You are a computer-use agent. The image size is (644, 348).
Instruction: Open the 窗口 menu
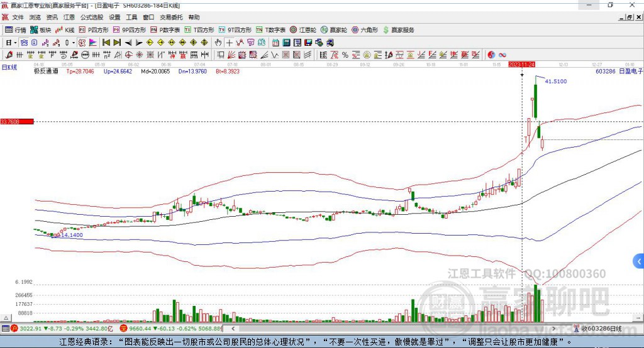pos(148,17)
